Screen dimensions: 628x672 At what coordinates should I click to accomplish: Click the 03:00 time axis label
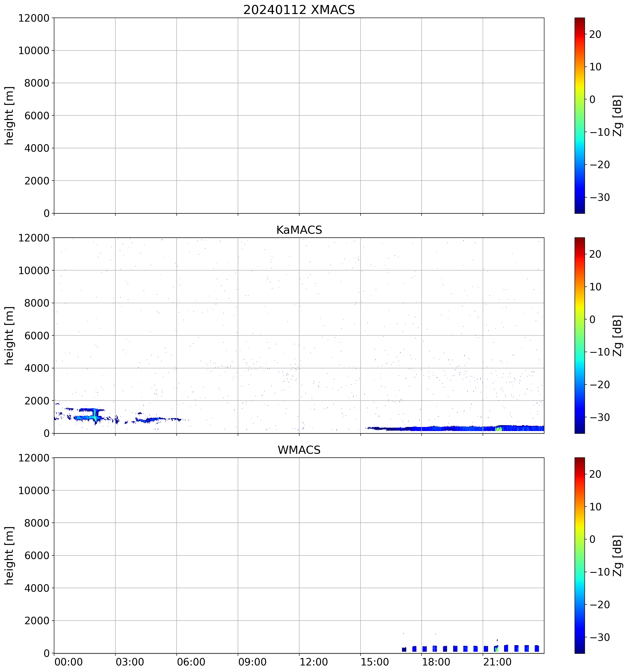click(x=130, y=662)
